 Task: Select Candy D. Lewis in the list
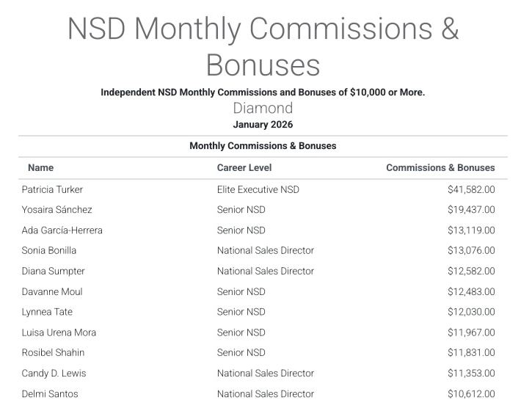(x=54, y=374)
